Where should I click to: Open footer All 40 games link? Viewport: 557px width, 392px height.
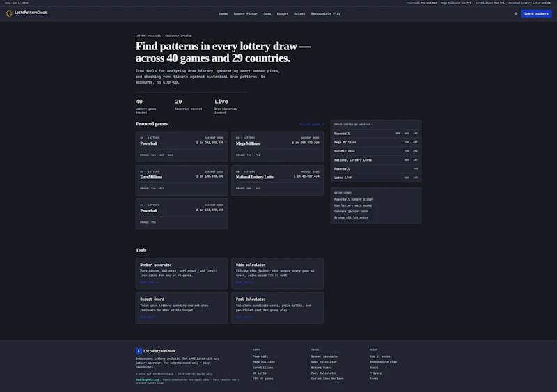pyautogui.click(x=263, y=379)
